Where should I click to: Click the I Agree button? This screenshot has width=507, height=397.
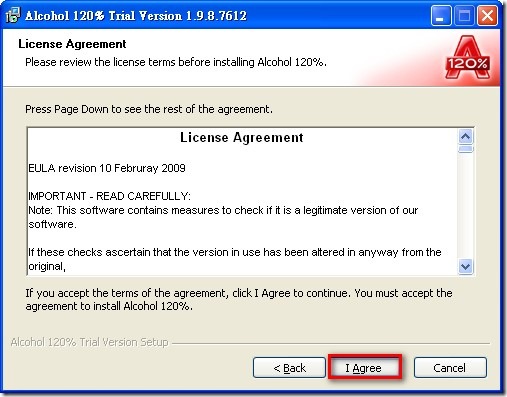[364, 368]
